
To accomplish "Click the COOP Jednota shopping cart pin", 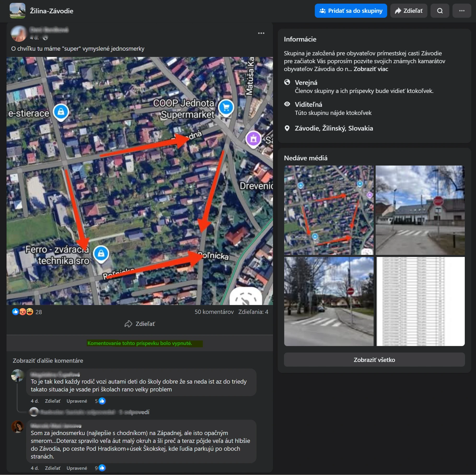I will tap(226, 107).
